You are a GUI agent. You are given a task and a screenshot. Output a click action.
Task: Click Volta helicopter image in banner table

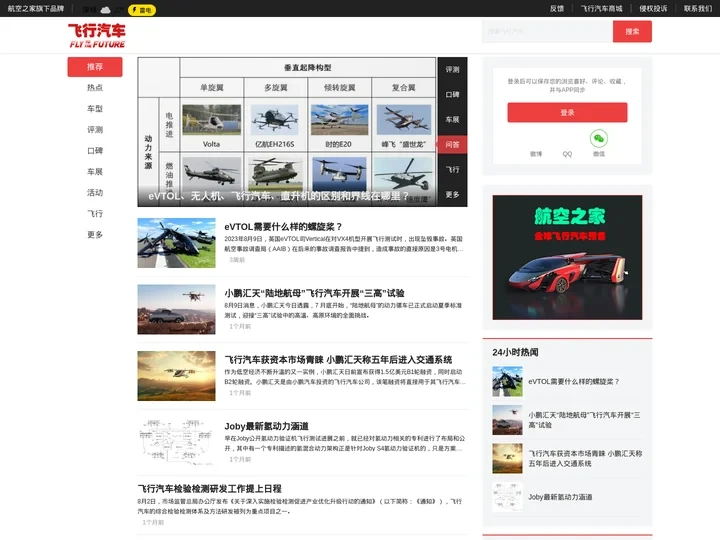212,120
